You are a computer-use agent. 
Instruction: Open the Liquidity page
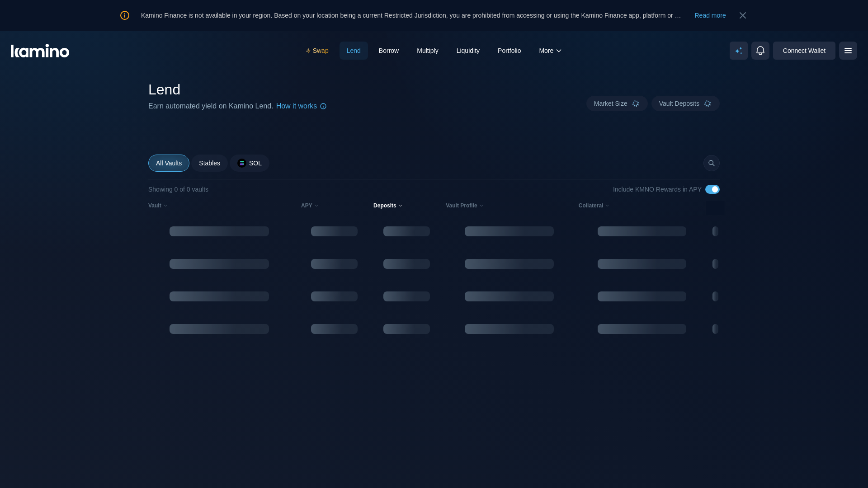point(468,51)
